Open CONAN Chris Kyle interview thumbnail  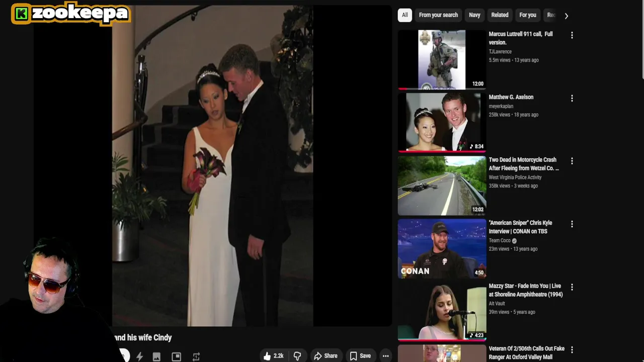coord(442,248)
